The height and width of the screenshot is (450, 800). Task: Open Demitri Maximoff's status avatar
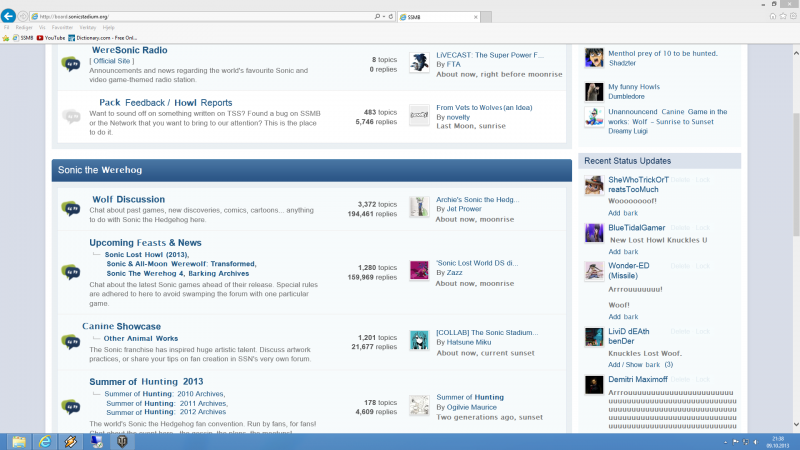pos(594,385)
